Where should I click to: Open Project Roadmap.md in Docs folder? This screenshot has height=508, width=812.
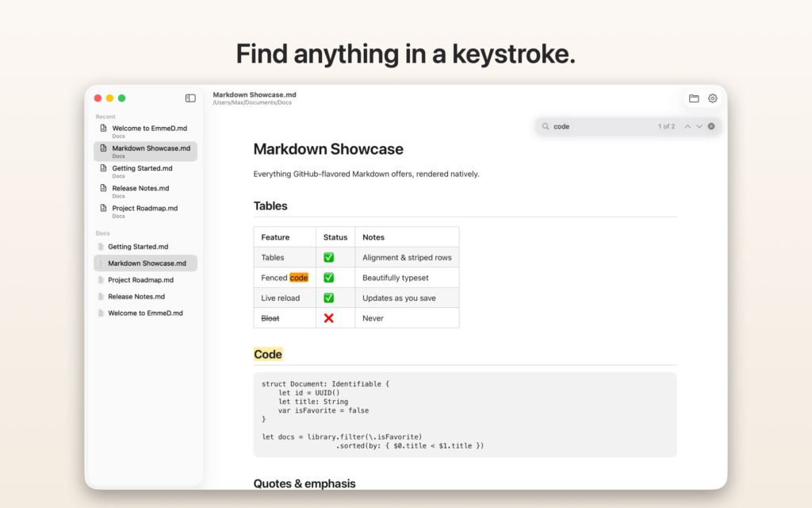coord(146,280)
